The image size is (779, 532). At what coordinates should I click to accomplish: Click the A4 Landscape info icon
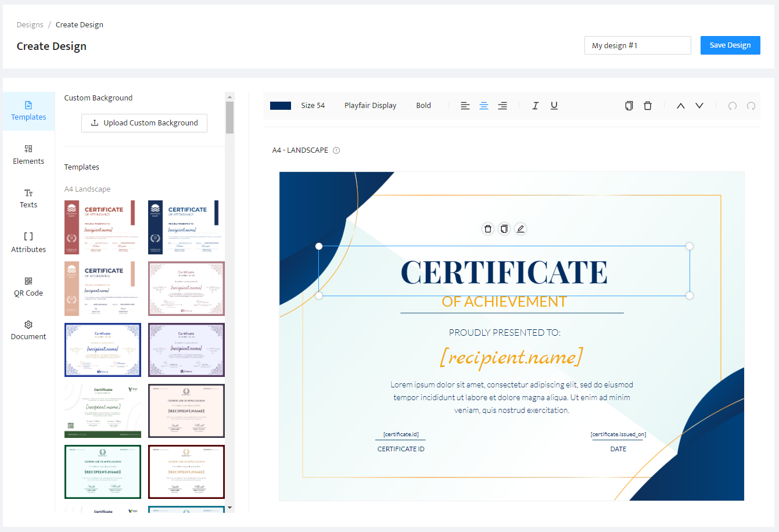point(336,150)
